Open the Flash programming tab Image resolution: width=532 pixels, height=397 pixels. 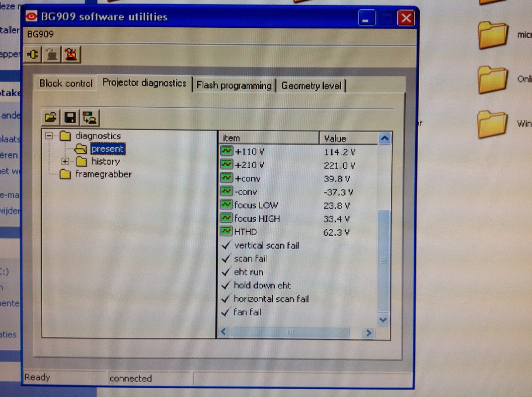[234, 85]
